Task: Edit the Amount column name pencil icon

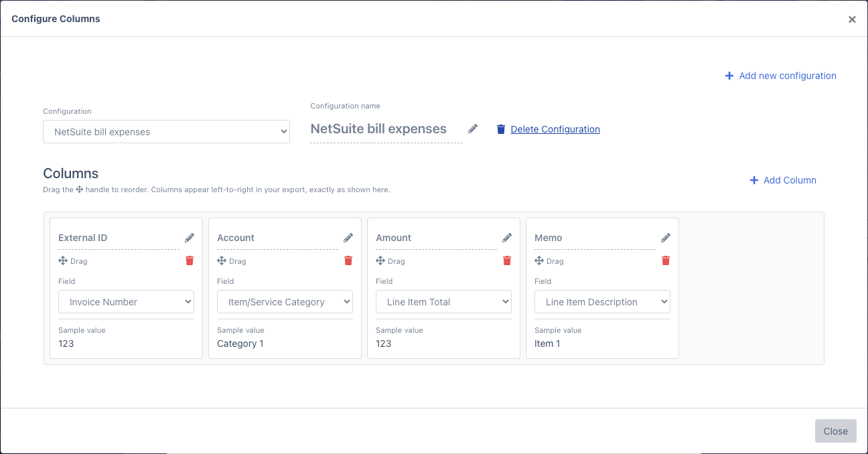Action: (507, 238)
